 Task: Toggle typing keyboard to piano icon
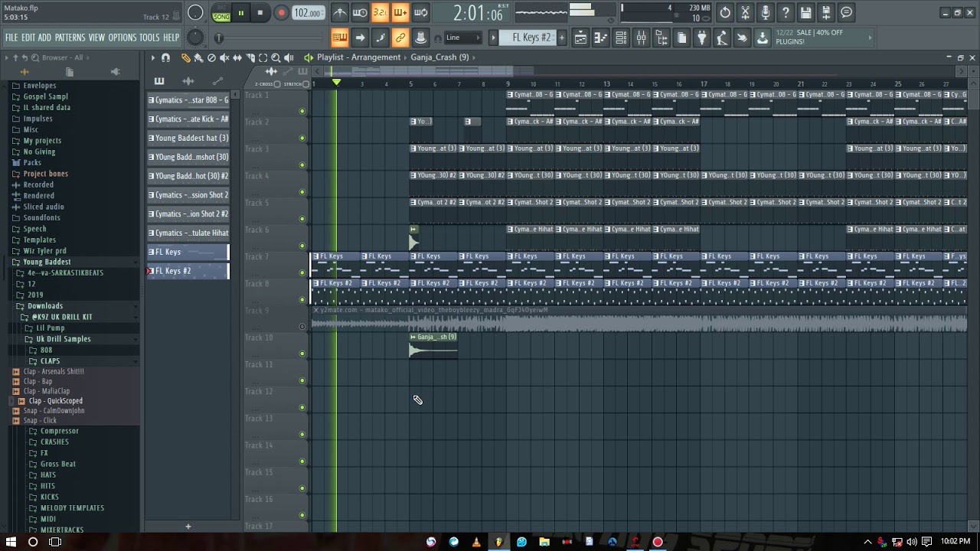click(x=340, y=37)
